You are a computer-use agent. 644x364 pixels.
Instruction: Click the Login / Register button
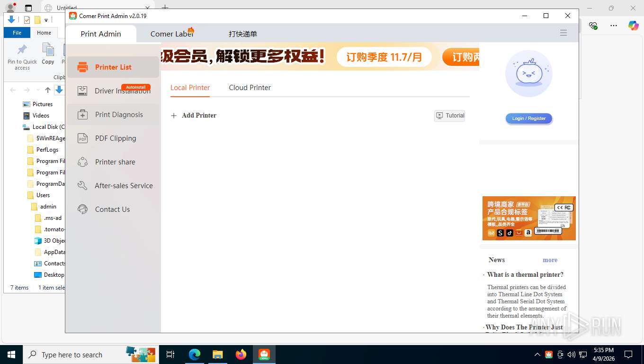(529, 118)
